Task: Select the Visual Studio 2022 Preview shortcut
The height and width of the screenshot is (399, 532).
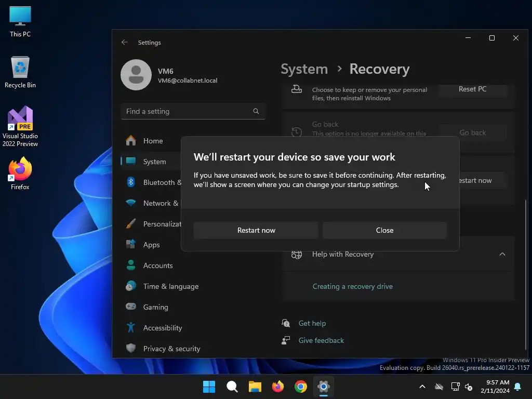Action: [20, 127]
